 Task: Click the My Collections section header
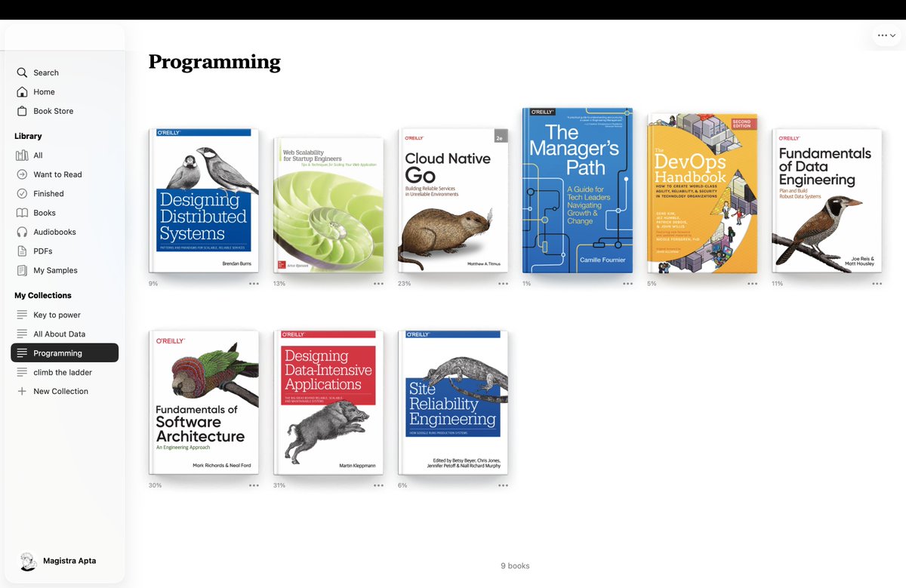tap(43, 295)
